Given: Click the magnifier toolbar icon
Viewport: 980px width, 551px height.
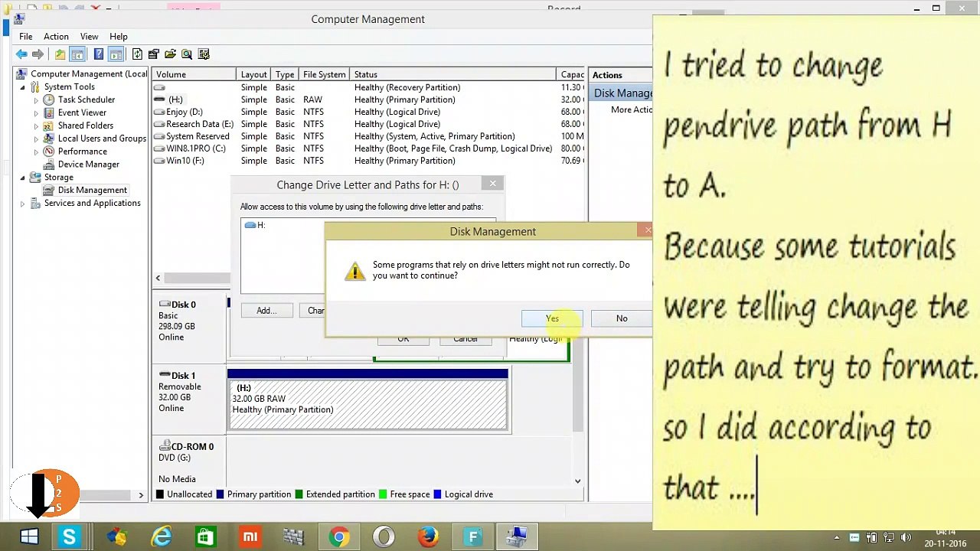Looking at the screenshot, I should click(x=187, y=54).
